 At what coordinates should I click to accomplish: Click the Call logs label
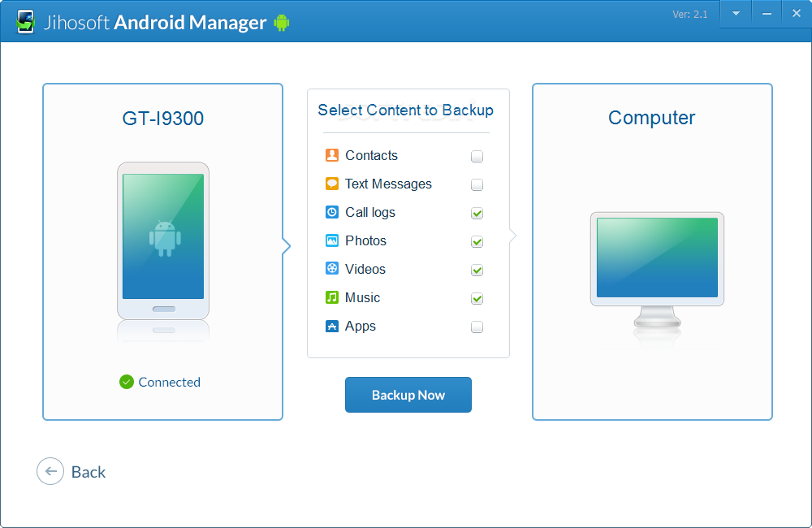pyautogui.click(x=370, y=213)
